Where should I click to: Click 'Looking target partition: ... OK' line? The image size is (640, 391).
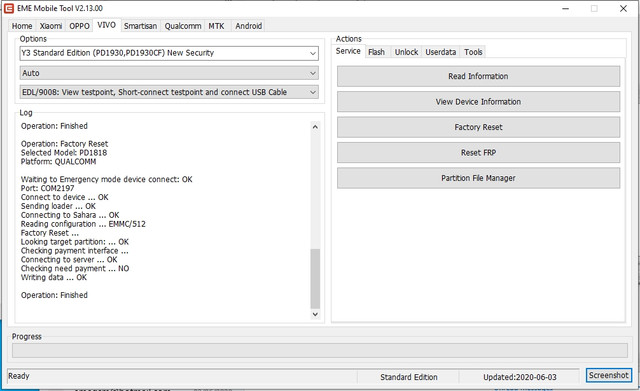click(75, 242)
